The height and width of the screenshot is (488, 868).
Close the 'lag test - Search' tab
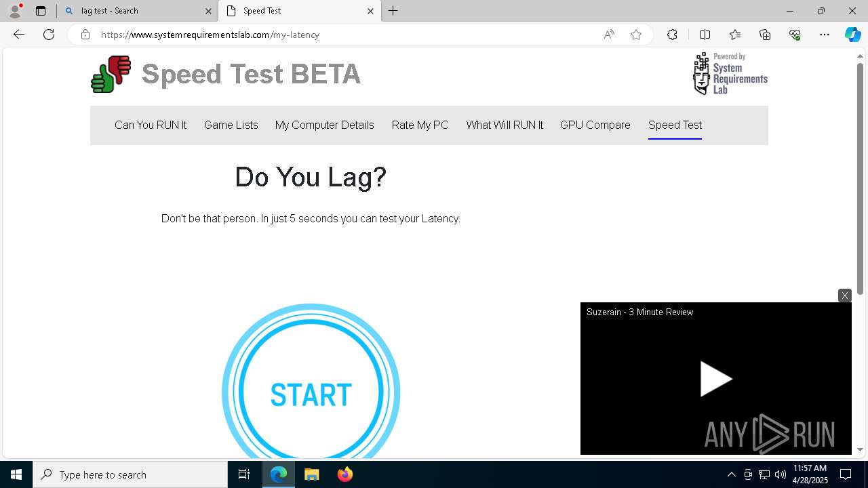click(208, 11)
